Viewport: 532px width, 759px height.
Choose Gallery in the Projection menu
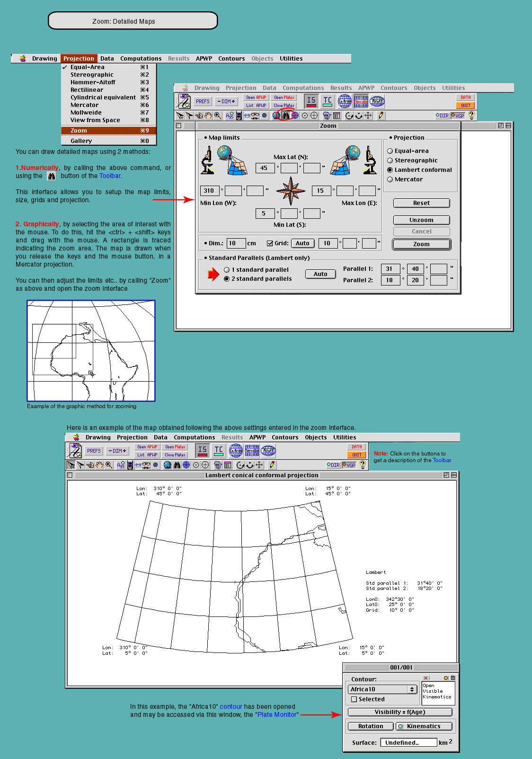click(109, 141)
